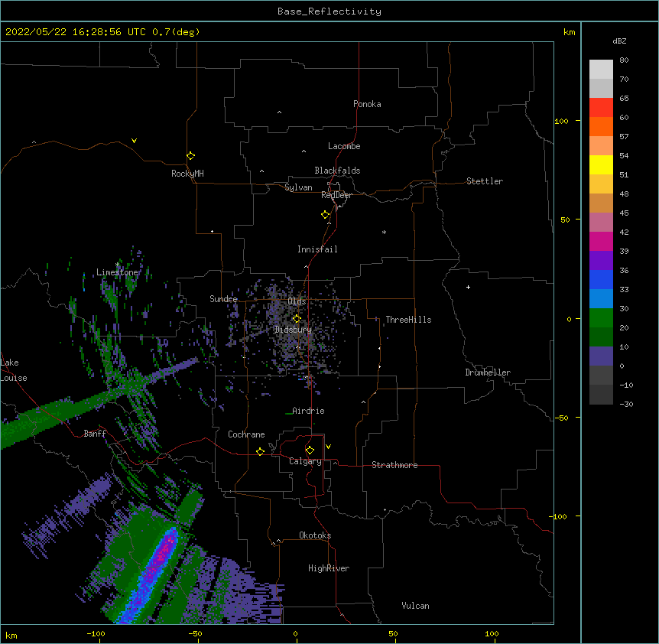
Task: Click the Lake Louise label
Action: (x=13, y=370)
